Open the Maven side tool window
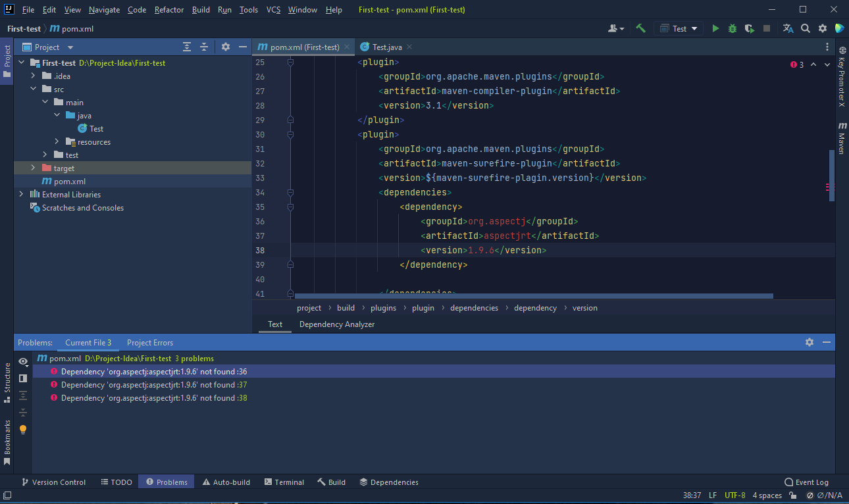Viewport: 849px width, 504px height. [x=841, y=138]
